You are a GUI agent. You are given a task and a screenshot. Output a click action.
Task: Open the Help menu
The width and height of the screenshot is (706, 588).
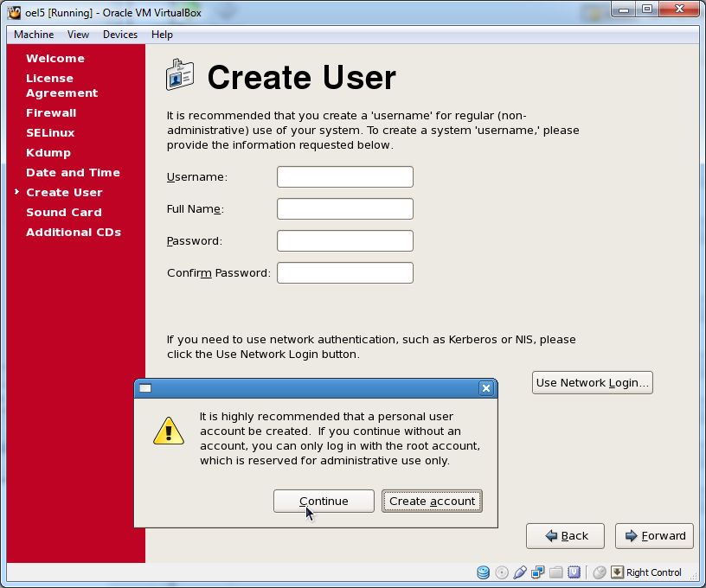tap(162, 35)
